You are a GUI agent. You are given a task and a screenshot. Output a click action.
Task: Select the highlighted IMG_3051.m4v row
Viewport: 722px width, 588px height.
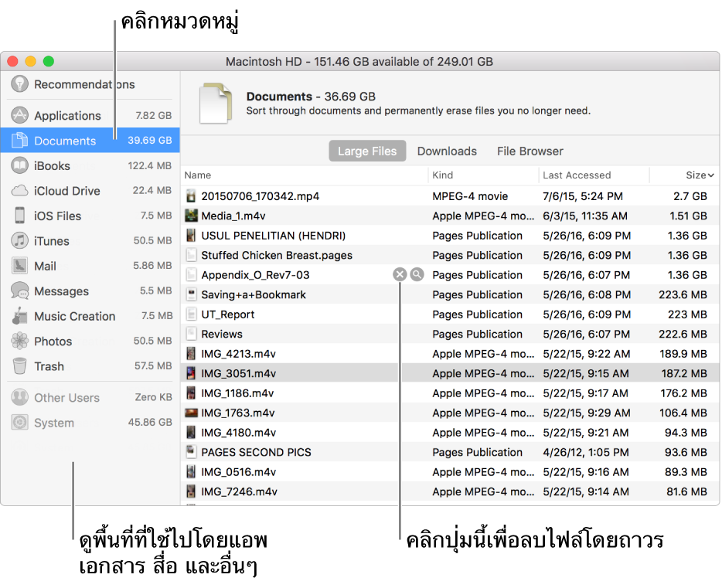tap(450, 373)
